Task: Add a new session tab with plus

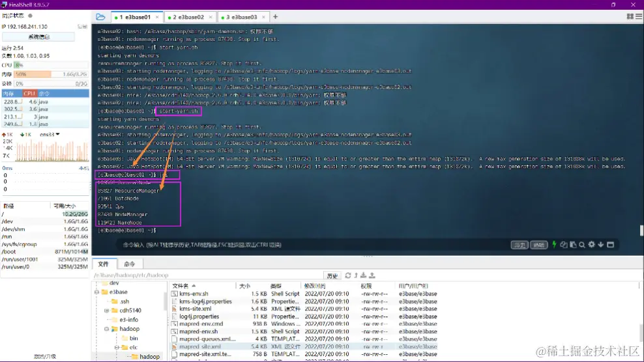Action: [x=276, y=17]
